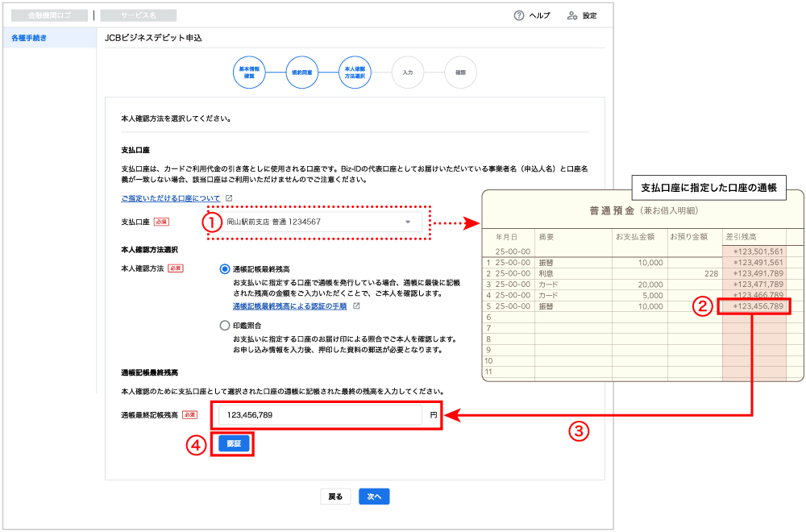Click the 入力 step circle
Screen dimensions: 806x532
click(408, 73)
